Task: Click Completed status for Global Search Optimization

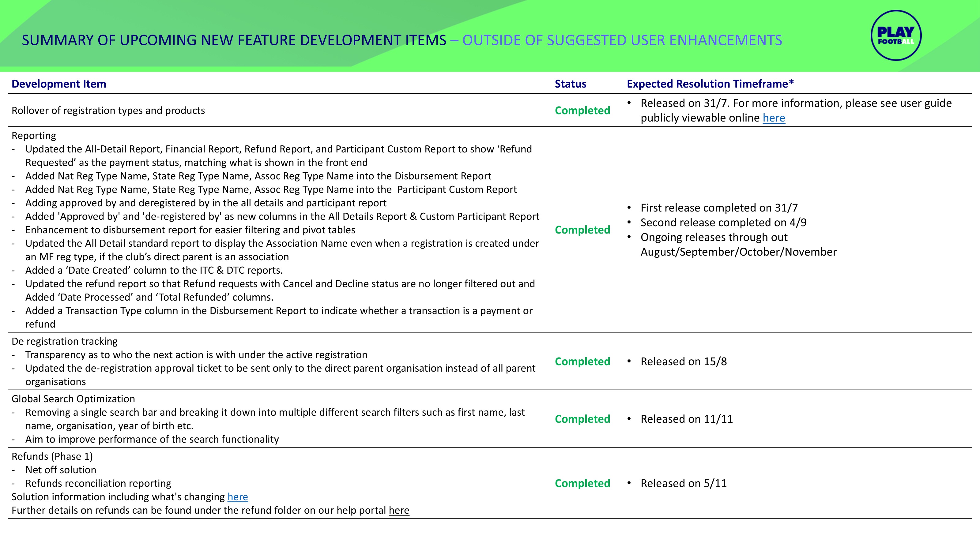Action: (x=582, y=419)
